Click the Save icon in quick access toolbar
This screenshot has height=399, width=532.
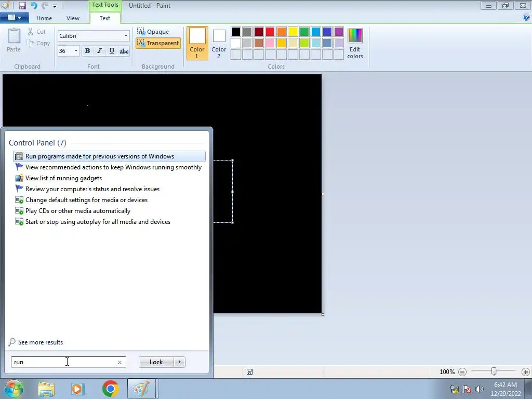pos(22,5)
